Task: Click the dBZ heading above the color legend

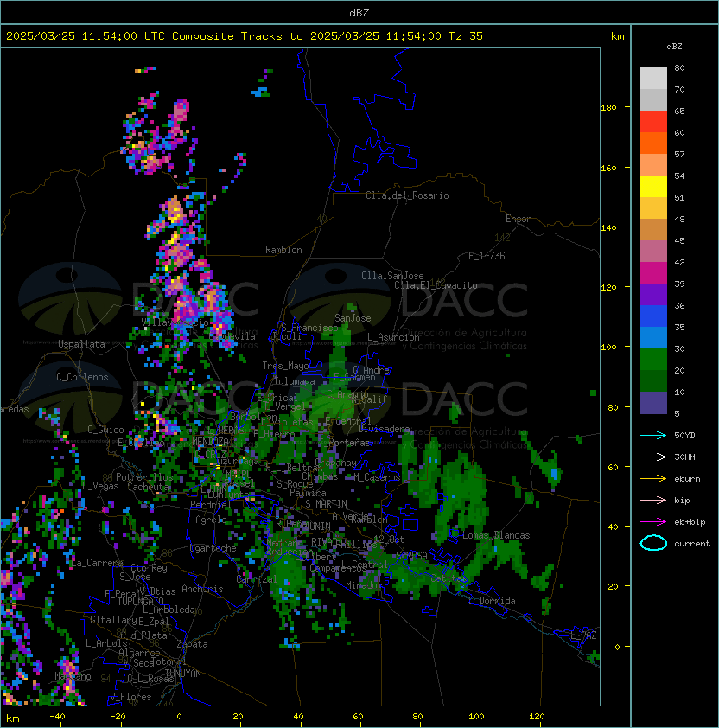Action: [674, 47]
